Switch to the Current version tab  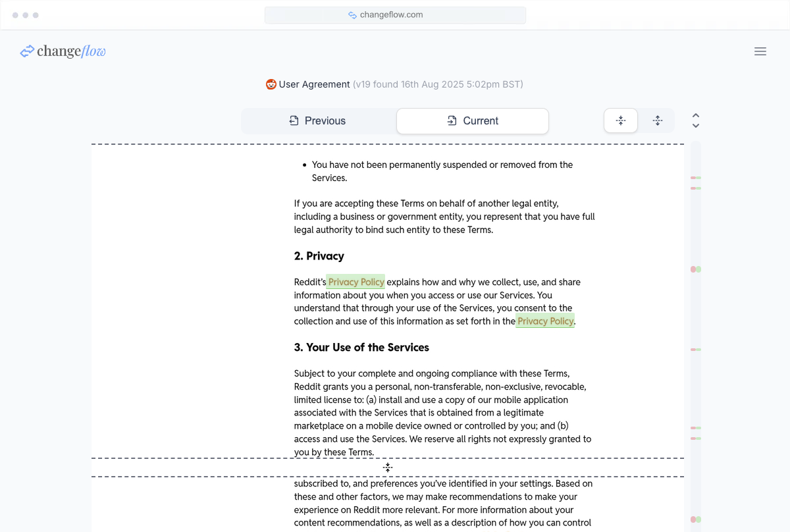[473, 120]
